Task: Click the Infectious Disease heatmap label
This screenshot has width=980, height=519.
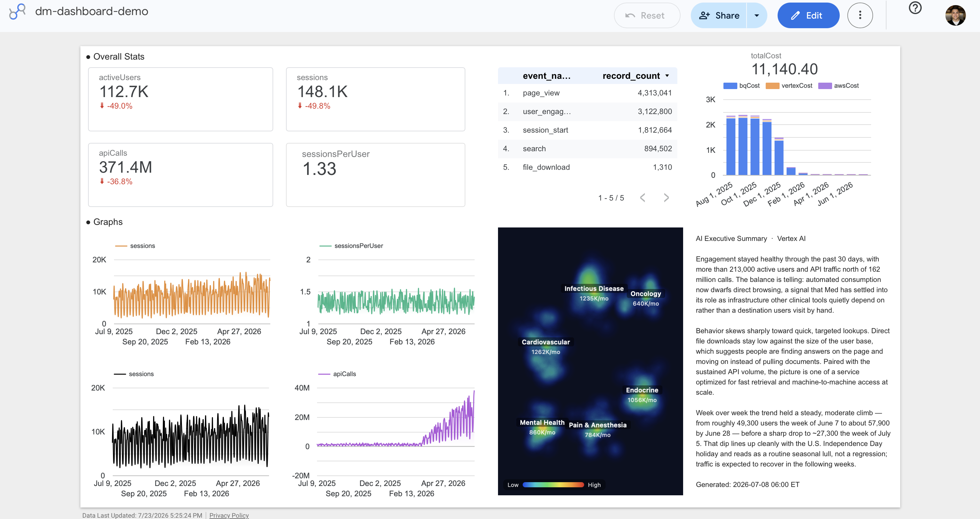Action: (593, 289)
